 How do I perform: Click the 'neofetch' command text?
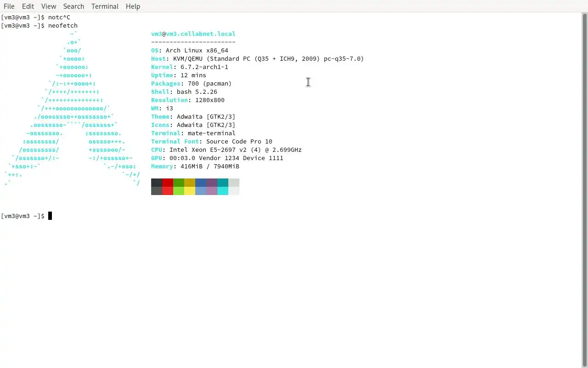pos(63,25)
